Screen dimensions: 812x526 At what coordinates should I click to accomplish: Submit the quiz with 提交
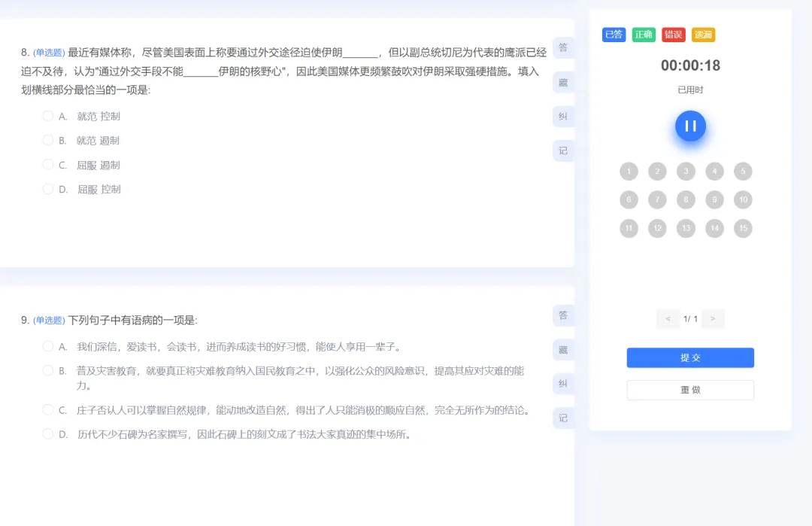click(690, 357)
